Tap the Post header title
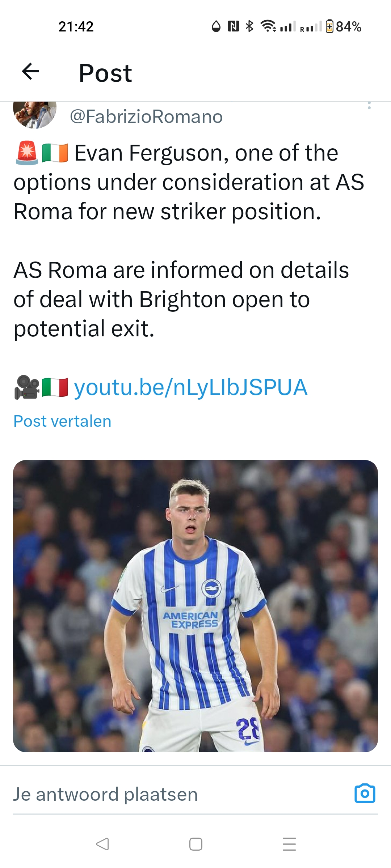Screen dimensions: 391x868 105,73
